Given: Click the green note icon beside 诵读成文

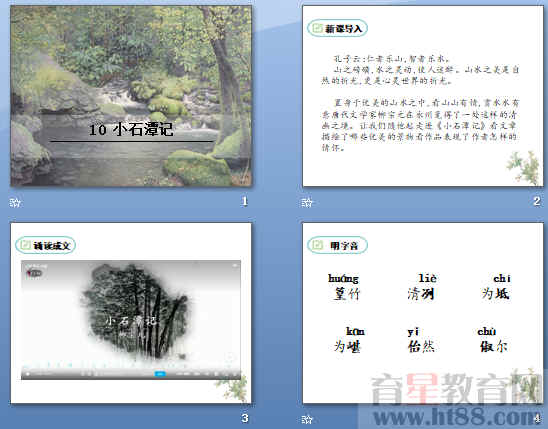Looking at the screenshot, I should 26,245.
